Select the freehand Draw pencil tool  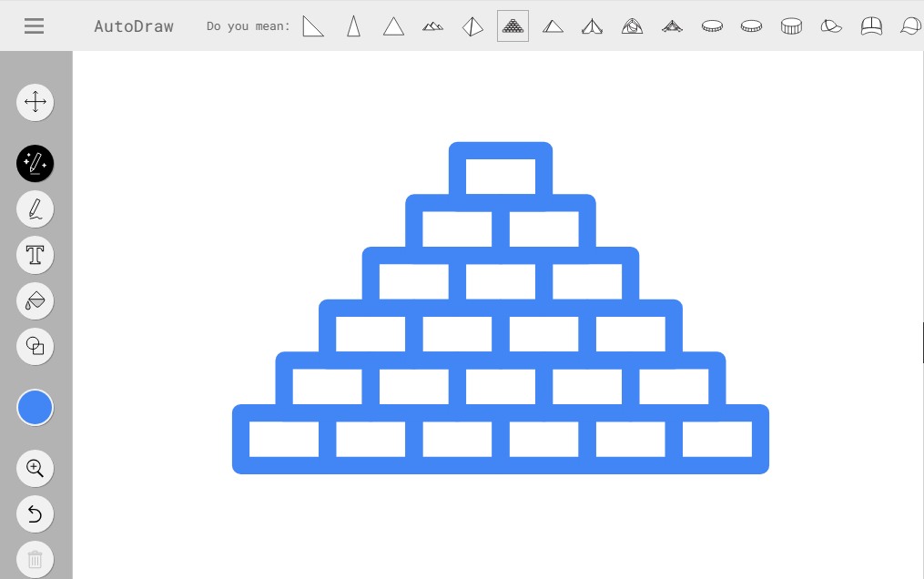tap(36, 209)
